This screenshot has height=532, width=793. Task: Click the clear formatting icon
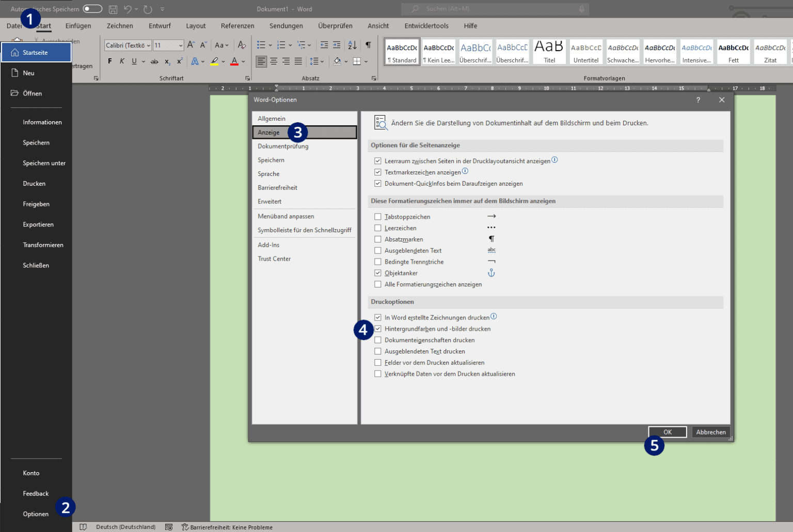242,45
